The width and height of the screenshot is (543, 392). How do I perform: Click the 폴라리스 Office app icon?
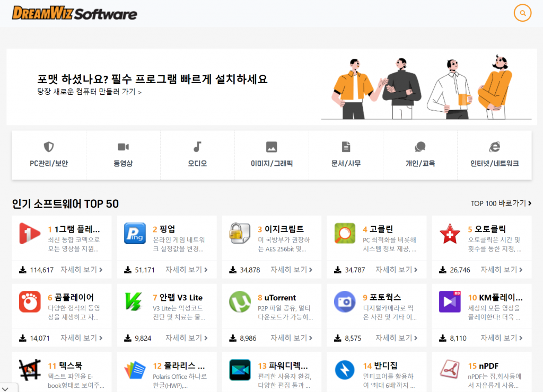tap(135, 370)
